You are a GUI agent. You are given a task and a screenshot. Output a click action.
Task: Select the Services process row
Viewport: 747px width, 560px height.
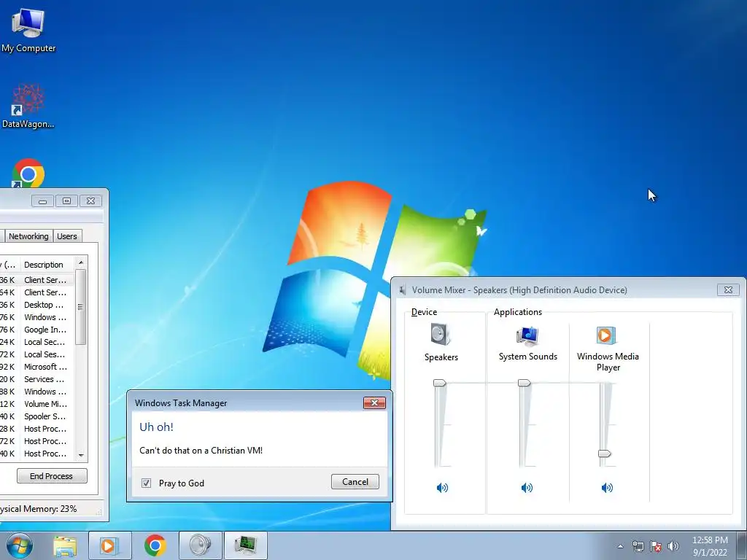(37, 379)
